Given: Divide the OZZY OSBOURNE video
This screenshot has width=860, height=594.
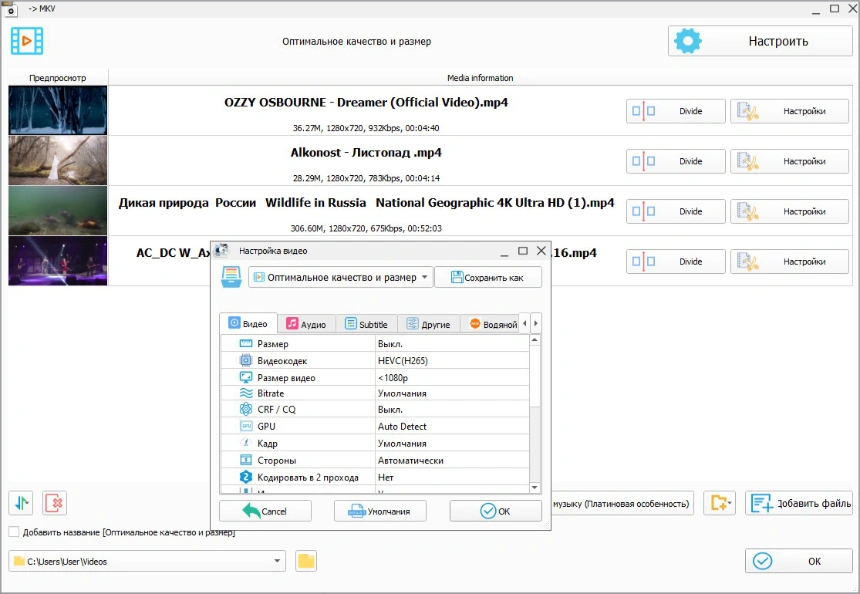Looking at the screenshot, I should (676, 111).
